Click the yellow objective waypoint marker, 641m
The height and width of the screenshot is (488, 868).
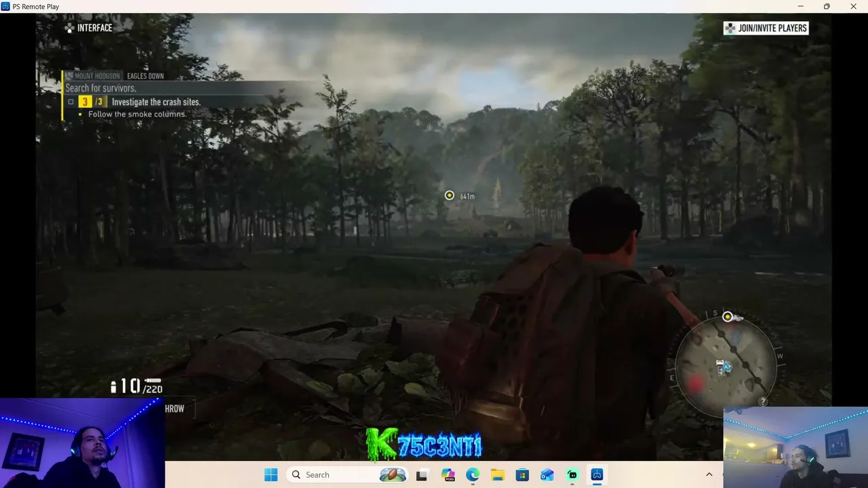point(449,195)
